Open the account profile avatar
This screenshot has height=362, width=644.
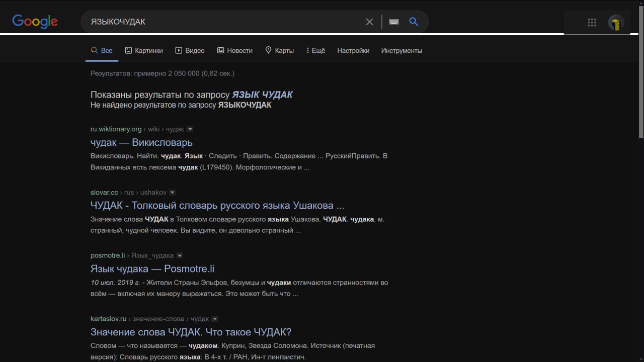tap(616, 22)
